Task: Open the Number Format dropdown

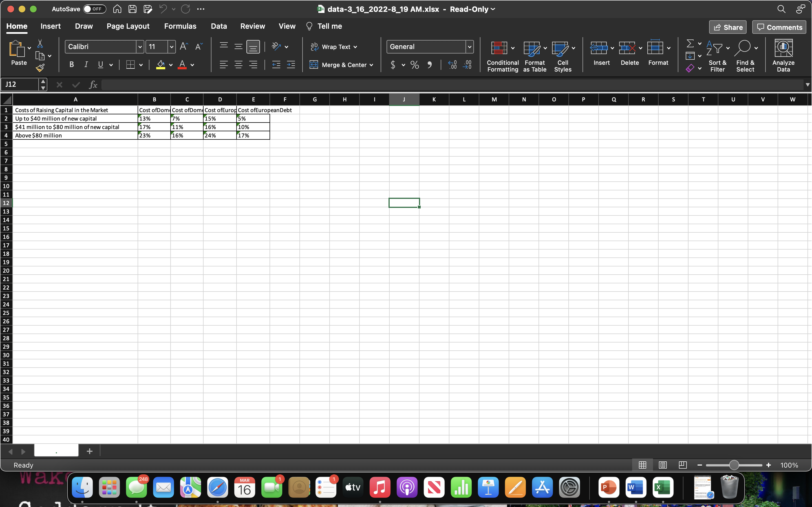Action: (x=469, y=46)
